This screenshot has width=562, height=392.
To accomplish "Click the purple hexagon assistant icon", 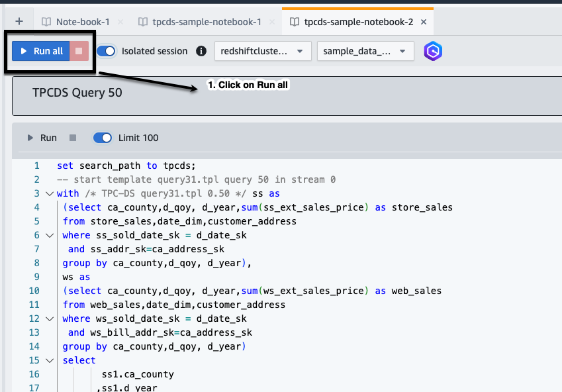I will point(433,51).
